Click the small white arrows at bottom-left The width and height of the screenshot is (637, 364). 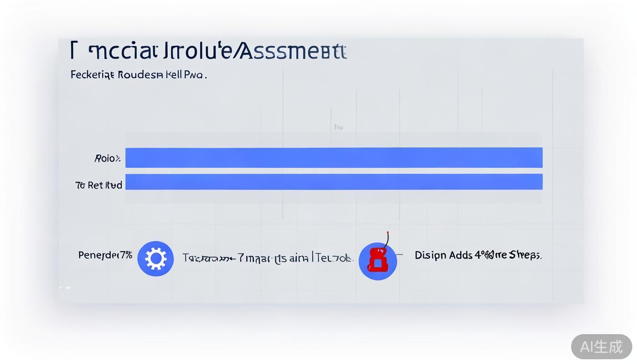tap(64, 287)
